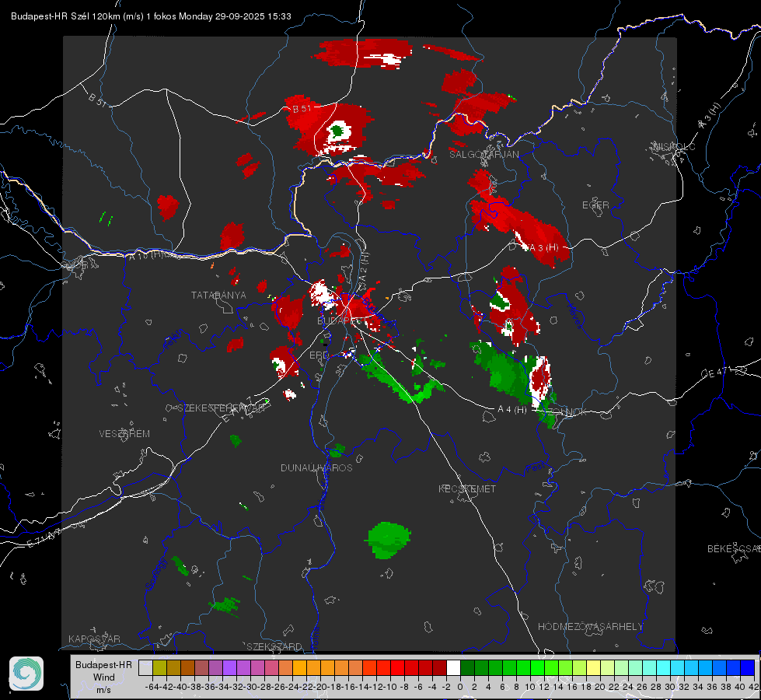The image size is (761, 700).
Task: Click the SZEKSZÁRD city label
Action: [274, 646]
